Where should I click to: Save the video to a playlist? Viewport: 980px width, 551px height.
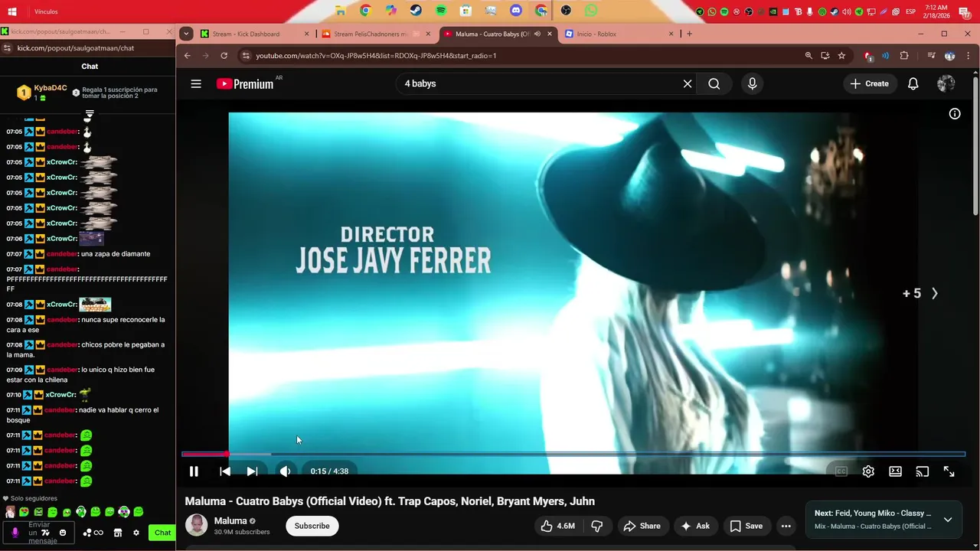(746, 526)
